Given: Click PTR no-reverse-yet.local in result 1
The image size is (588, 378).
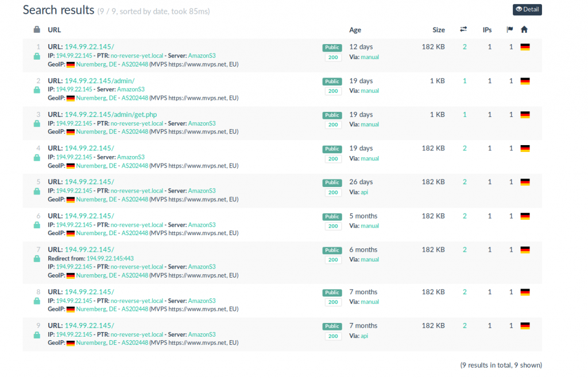Looking at the screenshot, I should point(137,56).
